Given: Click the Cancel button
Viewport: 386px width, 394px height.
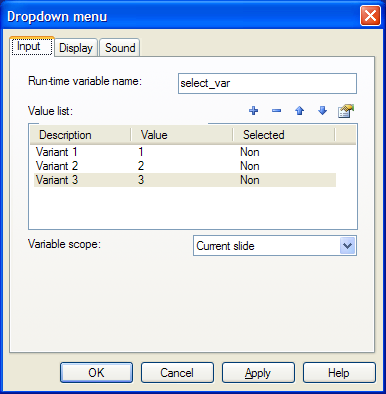Looking at the screenshot, I should click(177, 373).
